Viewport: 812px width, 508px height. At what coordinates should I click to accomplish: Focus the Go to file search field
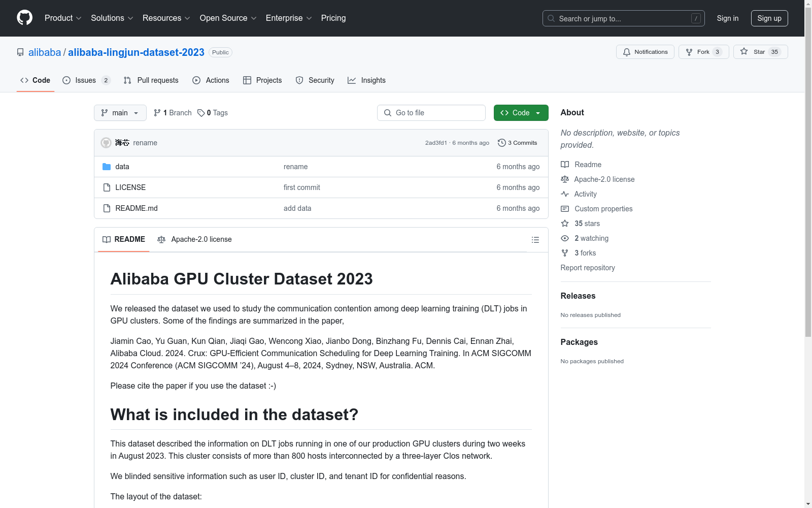tap(431, 113)
